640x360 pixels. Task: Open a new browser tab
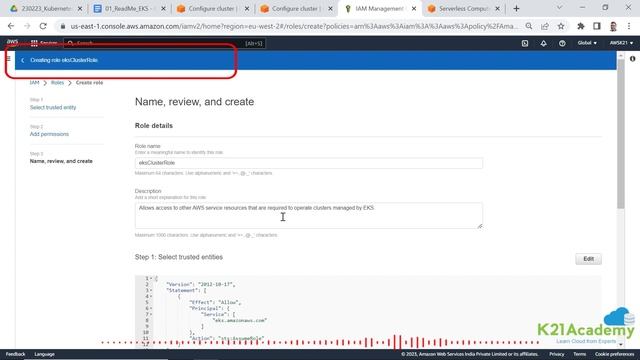coord(516,9)
